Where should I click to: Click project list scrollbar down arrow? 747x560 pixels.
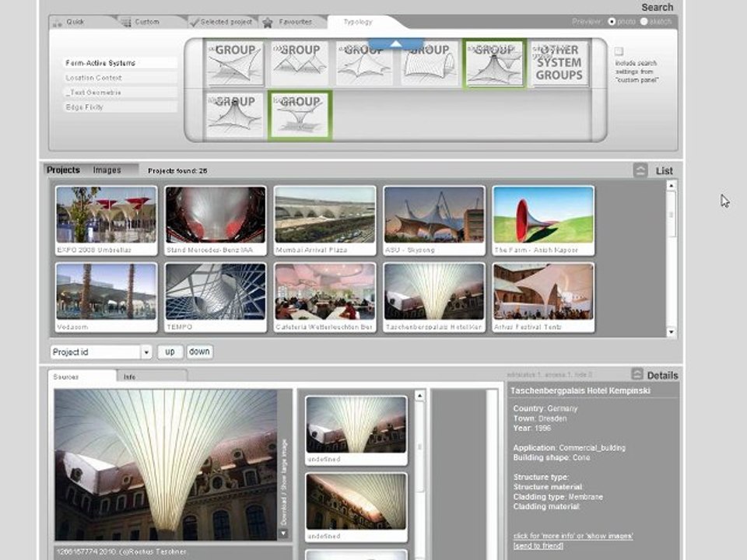[671, 332]
